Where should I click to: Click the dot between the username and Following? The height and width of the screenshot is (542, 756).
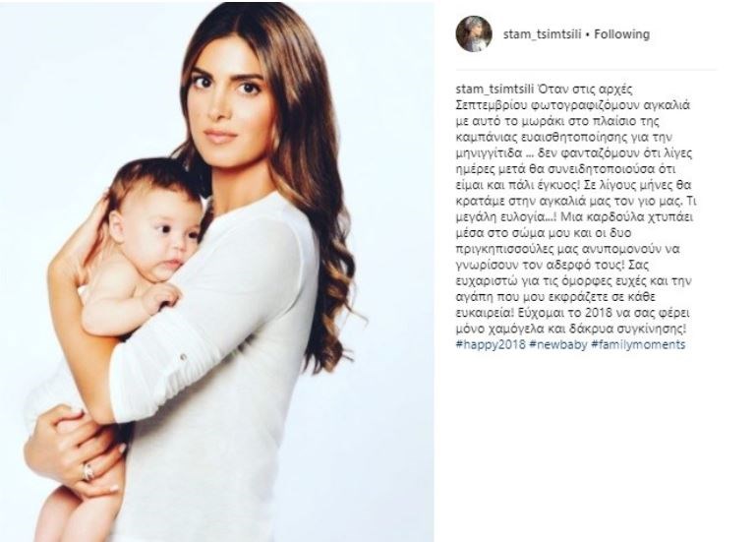tap(588, 34)
